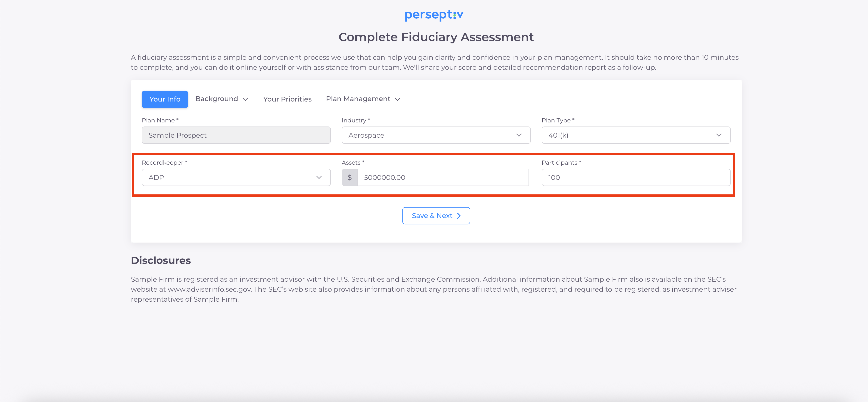Click the dollar sign icon in Assets
The image size is (868, 402).
pyautogui.click(x=349, y=177)
